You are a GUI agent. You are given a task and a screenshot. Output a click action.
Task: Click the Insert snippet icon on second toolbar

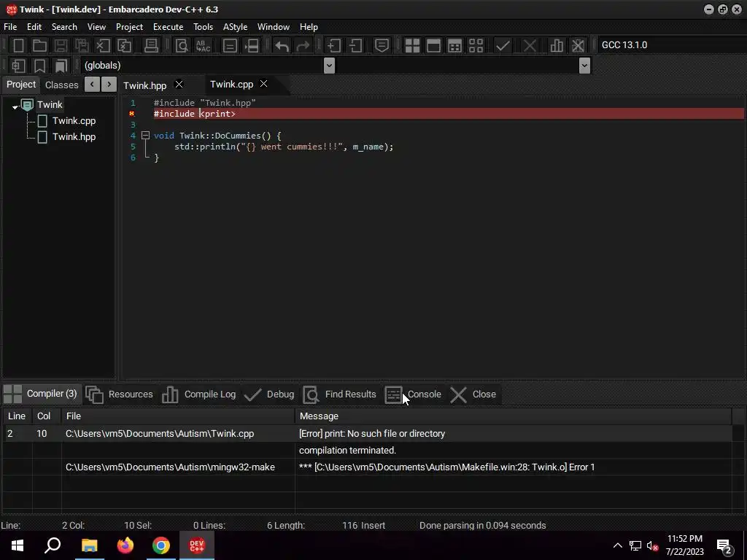(18, 65)
